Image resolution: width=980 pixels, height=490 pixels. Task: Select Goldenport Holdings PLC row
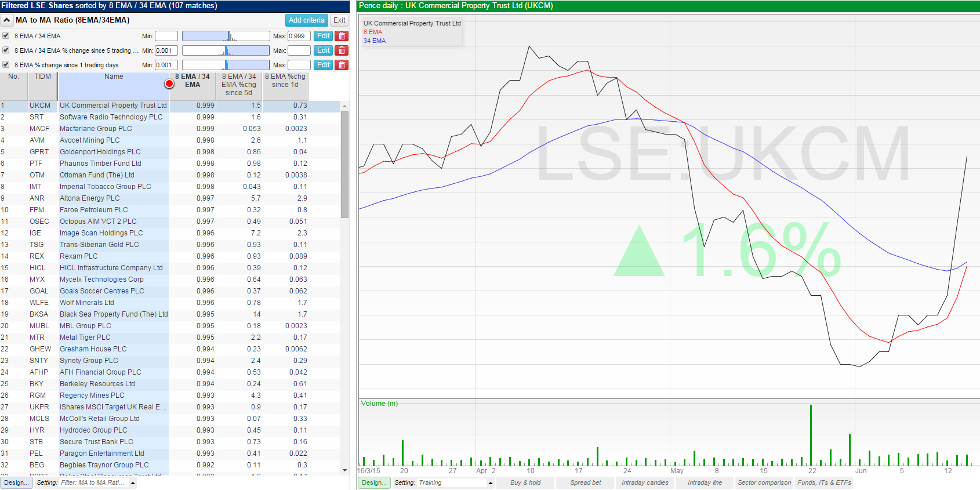[170, 152]
